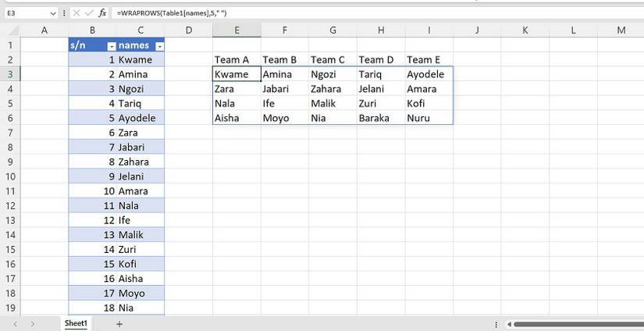Select the cell containing Ayodele in Team E
Viewport: 644px width, 331px height.
(429, 74)
